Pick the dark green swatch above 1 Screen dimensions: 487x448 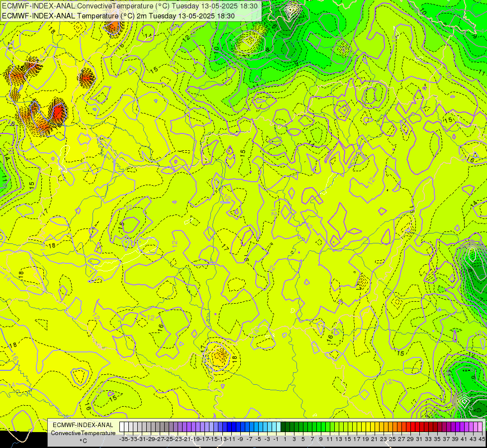[x=283, y=427]
